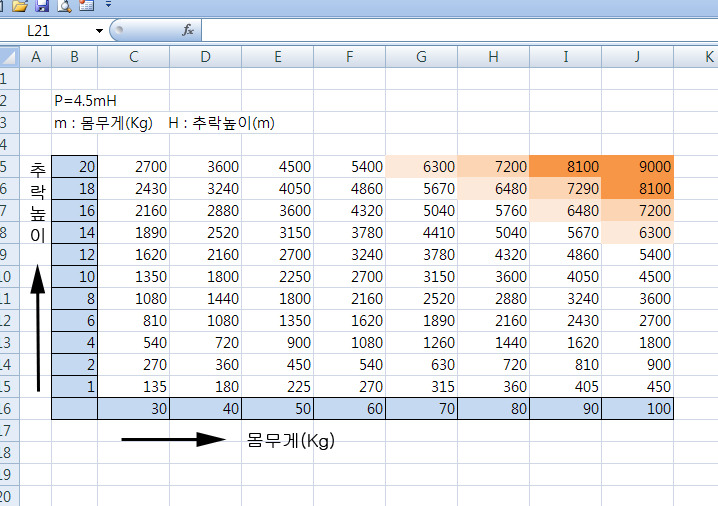Image resolution: width=718 pixels, height=506 pixels.
Task: Select row 2 header
Action: (x=9, y=101)
